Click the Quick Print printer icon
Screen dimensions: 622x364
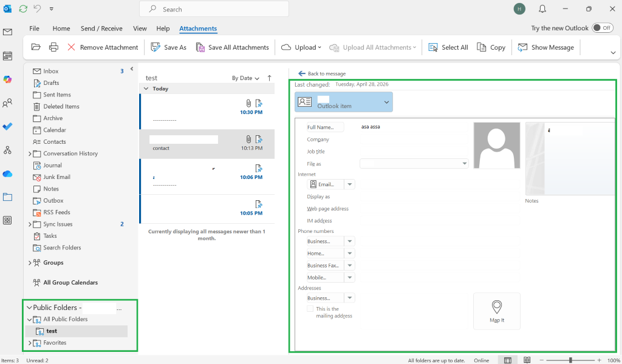53,47
